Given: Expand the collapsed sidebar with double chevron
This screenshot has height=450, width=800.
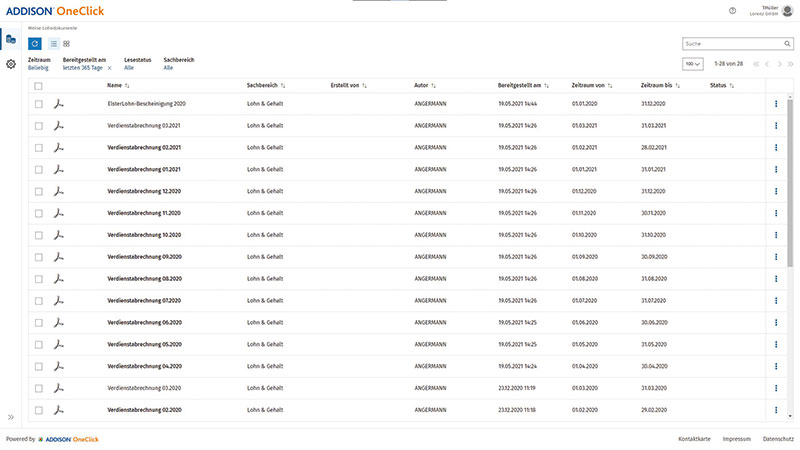Looking at the screenshot, I should coord(11,417).
